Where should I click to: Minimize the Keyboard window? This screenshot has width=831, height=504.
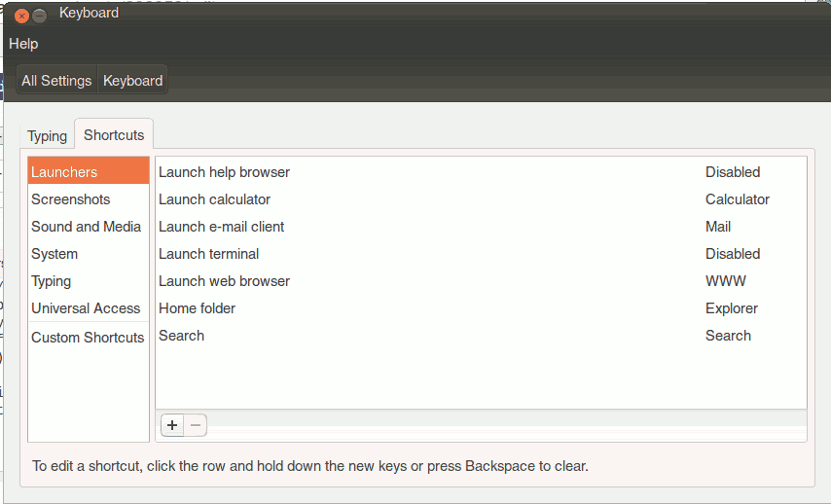[x=39, y=17]
